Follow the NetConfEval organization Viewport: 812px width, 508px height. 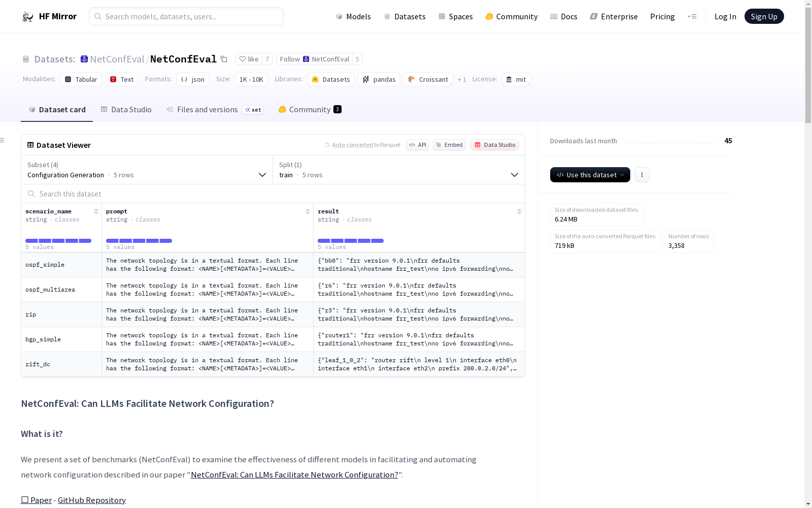coord(315,59)
